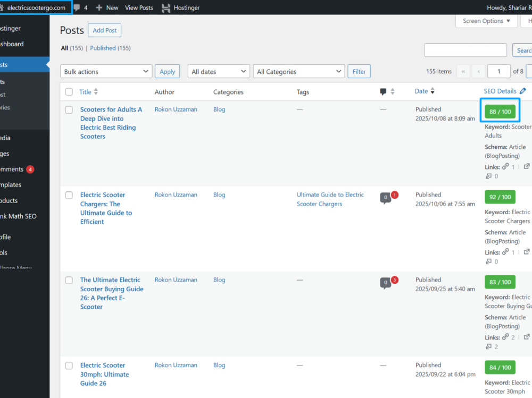Click incoming links icon in Scooter Chargers row

[488, 261]
